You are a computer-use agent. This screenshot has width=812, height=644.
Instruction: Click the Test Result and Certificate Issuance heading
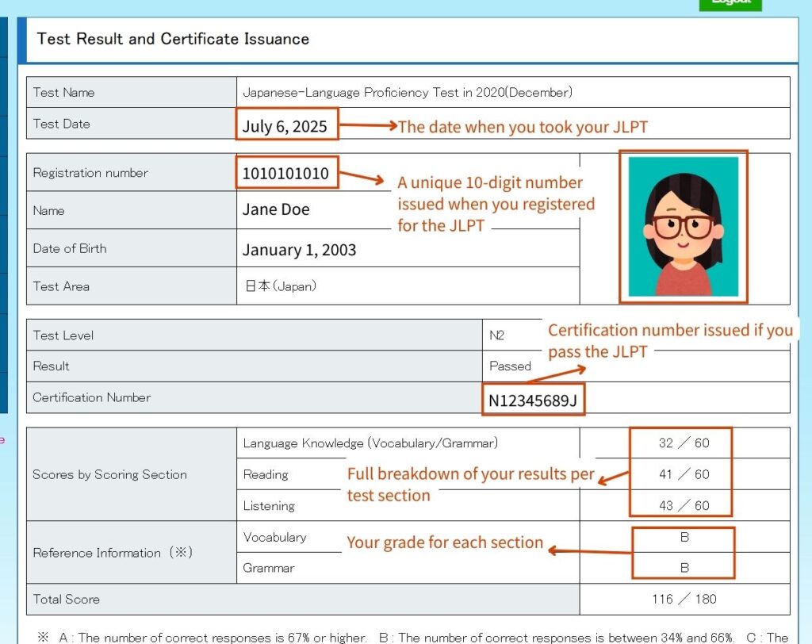[173, 39]
